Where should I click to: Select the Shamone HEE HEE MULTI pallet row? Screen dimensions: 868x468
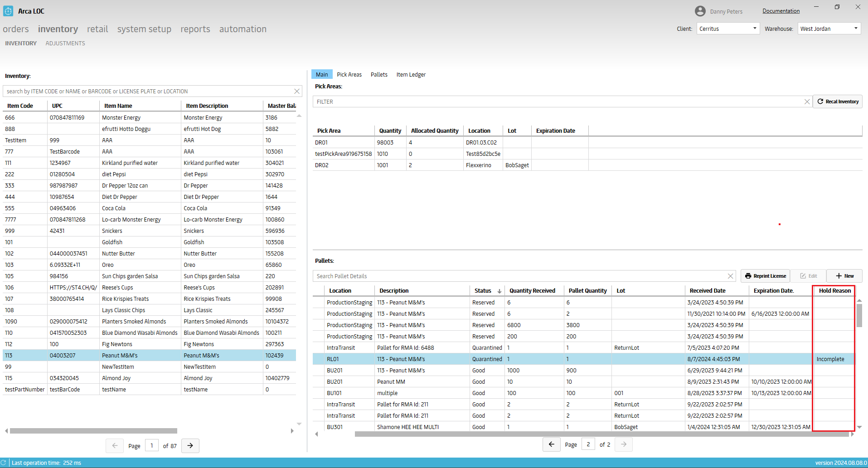[x=583, y=427]
